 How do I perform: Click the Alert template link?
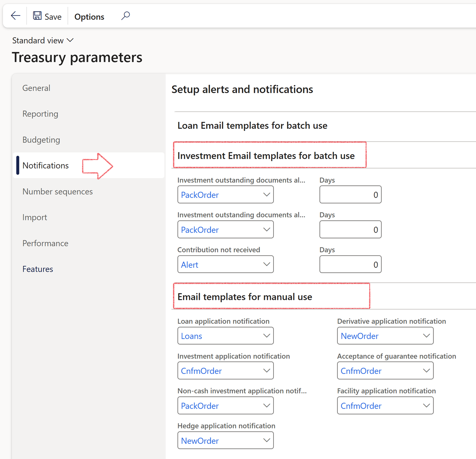point(190,265)
